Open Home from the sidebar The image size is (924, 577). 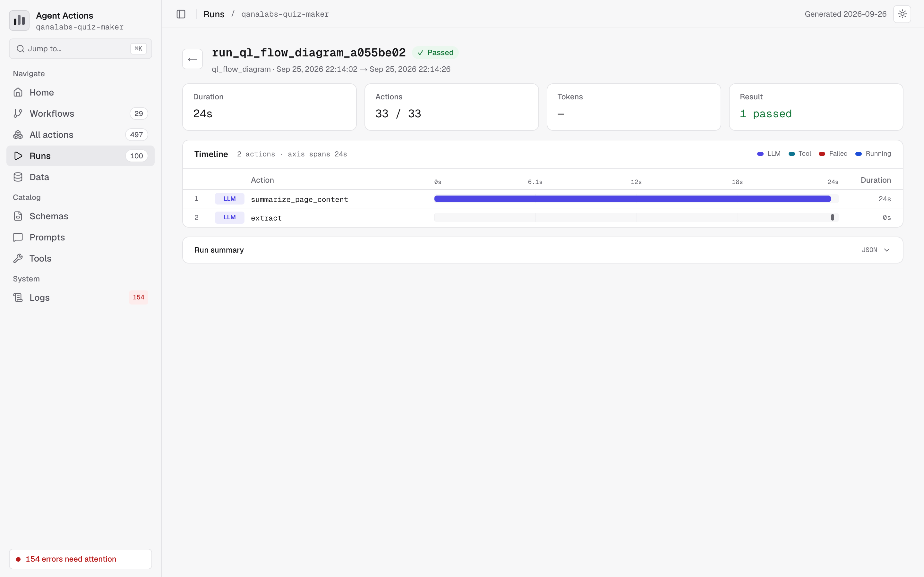tap(81, 92)
